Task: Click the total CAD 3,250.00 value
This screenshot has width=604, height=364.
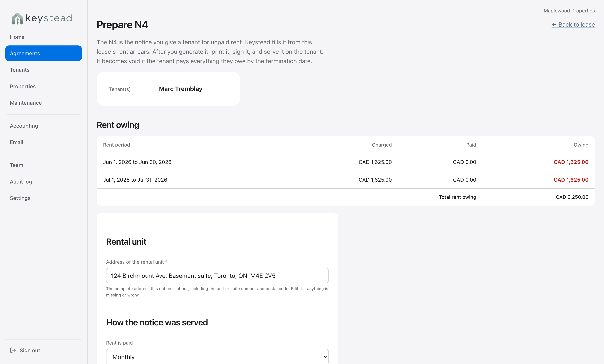Action: (x=572, y=197)
